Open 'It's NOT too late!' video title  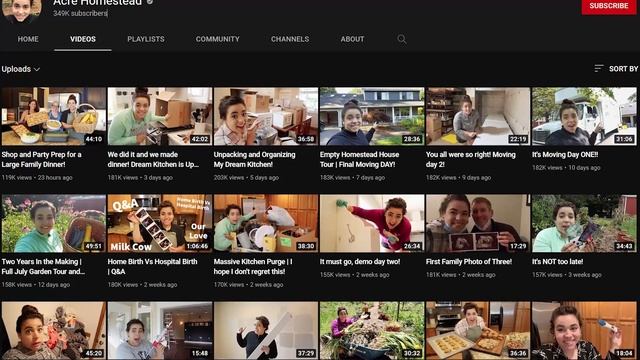(558, 262)
